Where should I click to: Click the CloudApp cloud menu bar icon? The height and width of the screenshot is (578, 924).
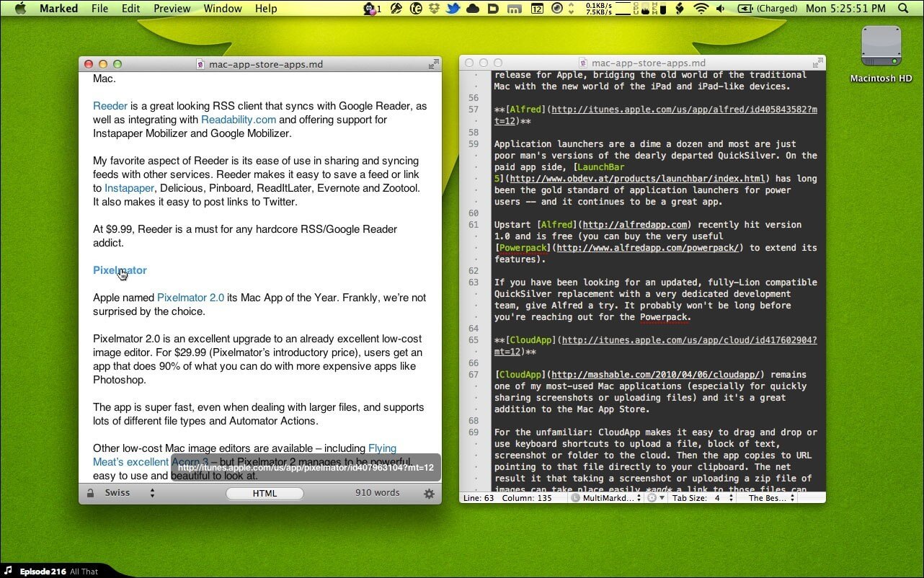click(x=473, y=9)
